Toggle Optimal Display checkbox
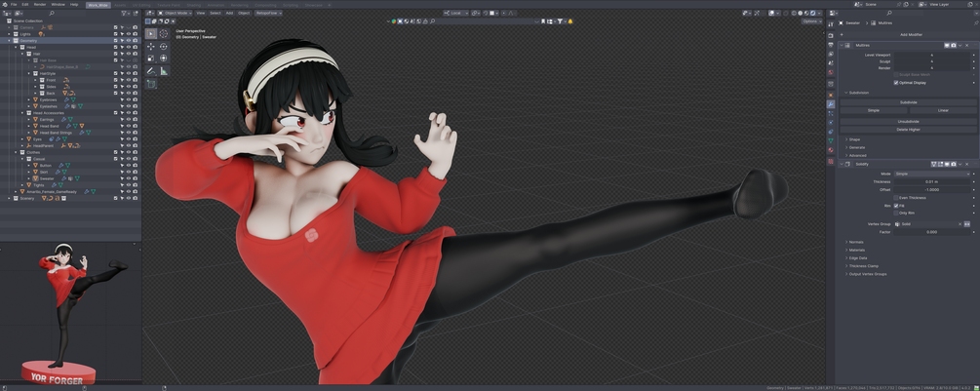This screenshot has width=980, height=391. click(895, 83)
